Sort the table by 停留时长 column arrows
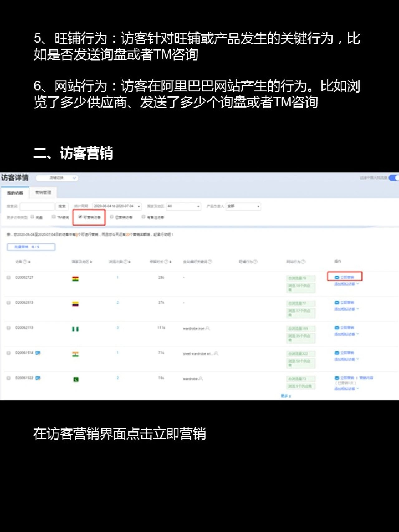This screenshot has height=532, width=399. point(171,262)
